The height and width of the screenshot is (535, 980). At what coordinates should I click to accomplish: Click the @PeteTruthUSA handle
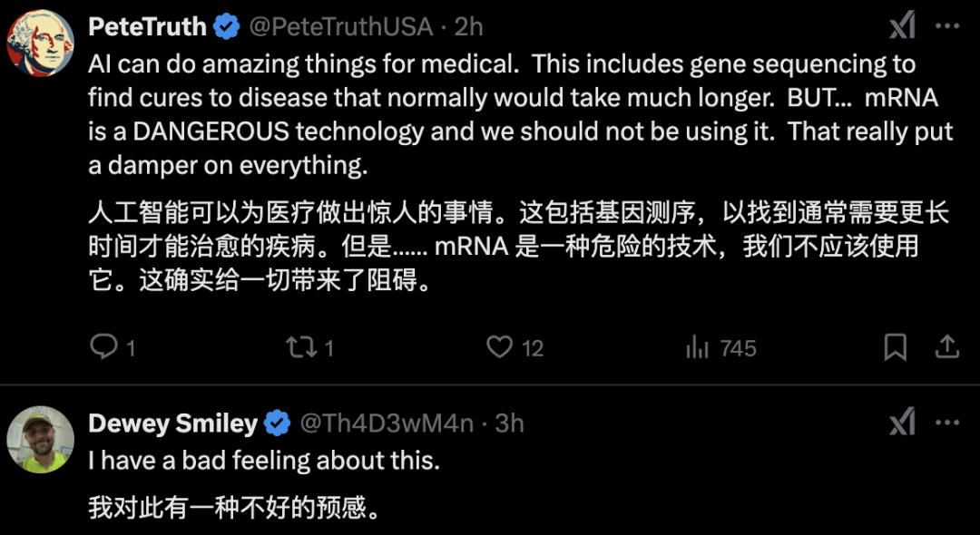[x=340, y=27]
